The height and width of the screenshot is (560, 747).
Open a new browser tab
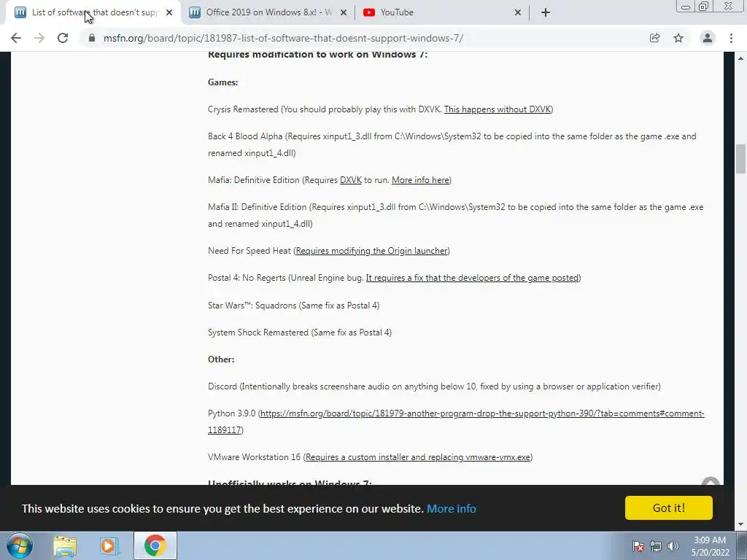coord(546,12)
